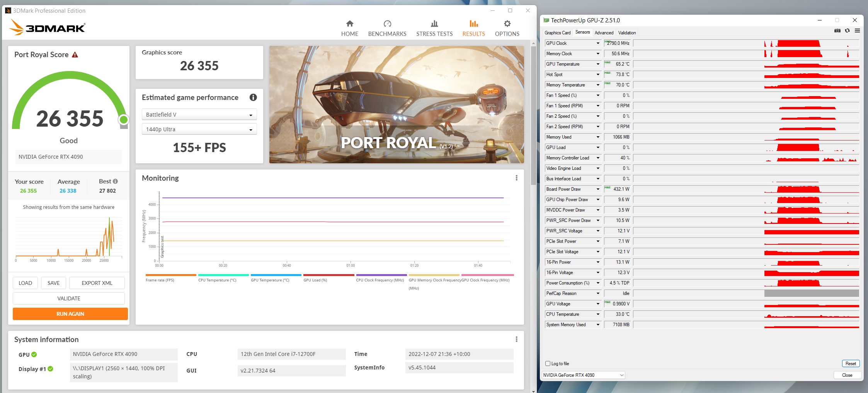Click the info icon next to Best score
Image resolution: width=868 pixels, height=393 pixels.
click(115, 181)
